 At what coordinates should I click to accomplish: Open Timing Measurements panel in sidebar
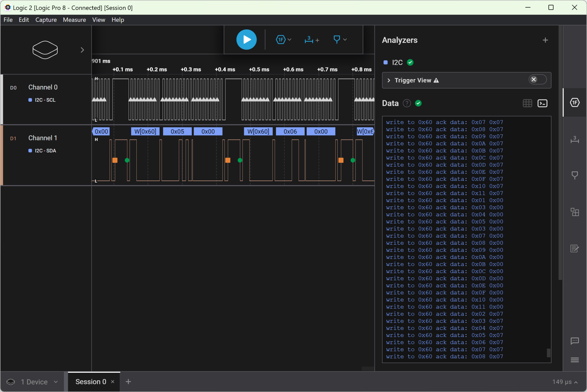click(x=574, y=140)
